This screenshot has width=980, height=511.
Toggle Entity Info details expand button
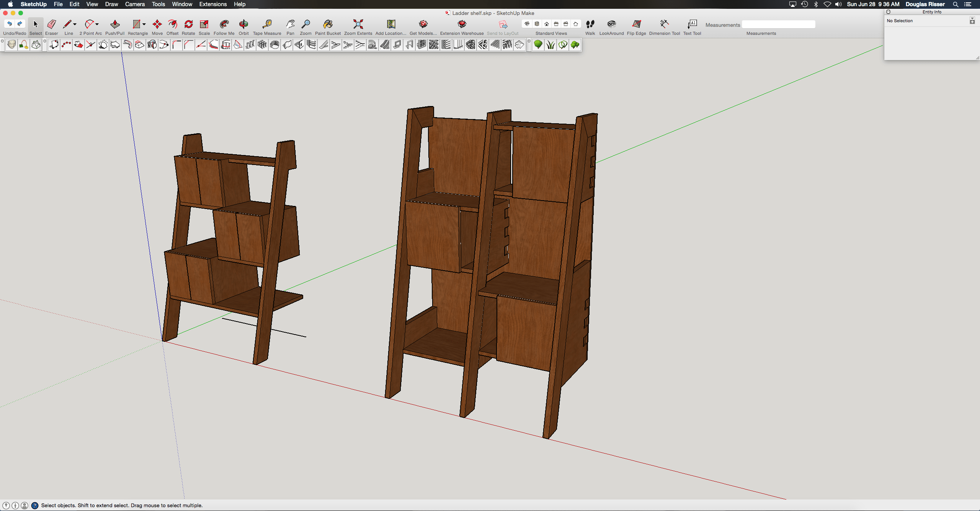pyautogui.click(x=972, y=21)
